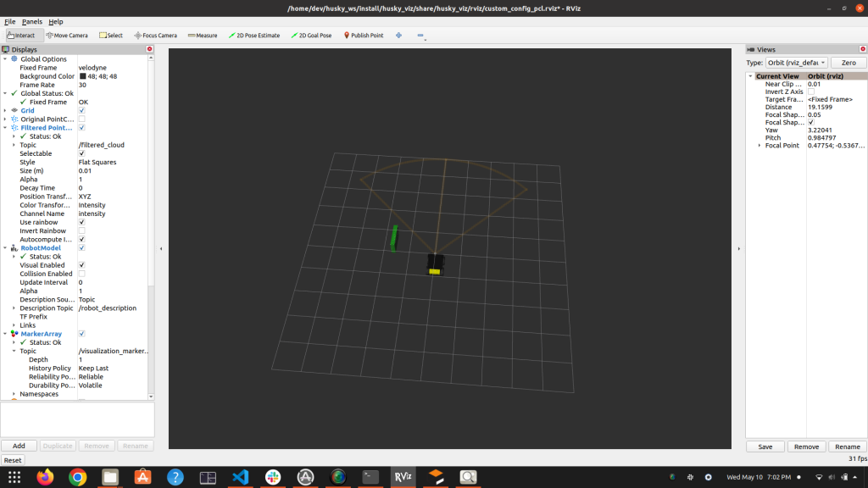Enable the Invert Rainbow checkbox
The height and width of the screenshot is (488, 868).
point(82,230)
